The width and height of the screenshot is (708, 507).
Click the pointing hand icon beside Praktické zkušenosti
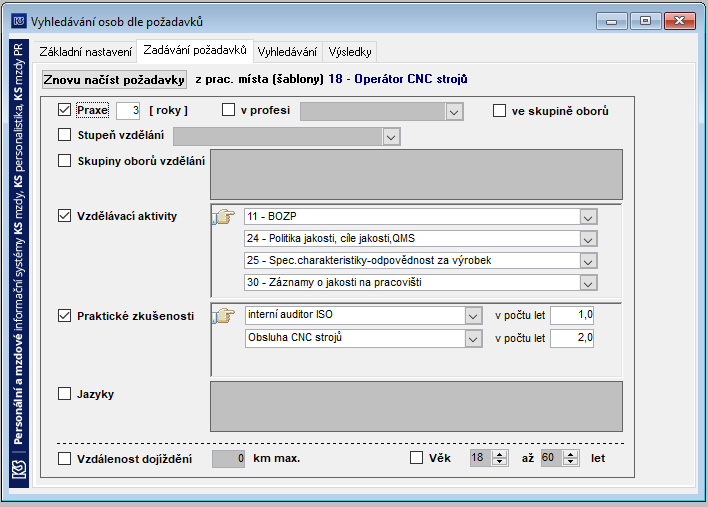tap(224, 315)
